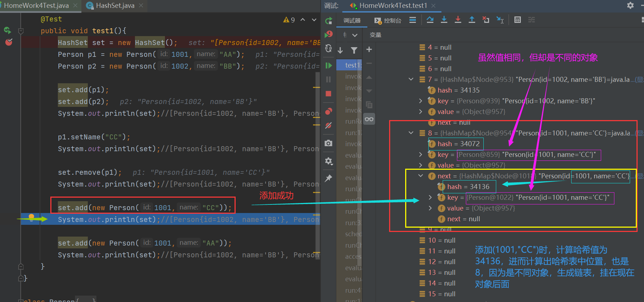Image resolution: width=644 pixels, height=302 pixels.
Task: Click Run to Cursor
Action: tap(500, 20)
